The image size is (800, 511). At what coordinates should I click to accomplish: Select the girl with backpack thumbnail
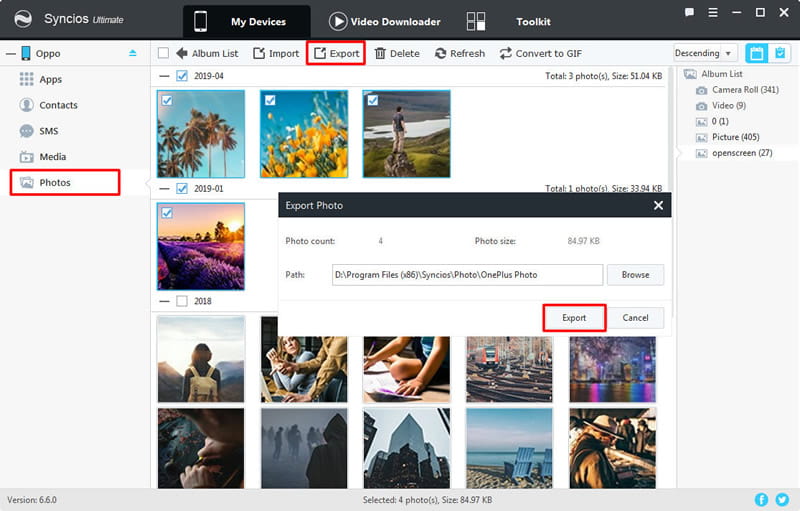coord(201,359)
